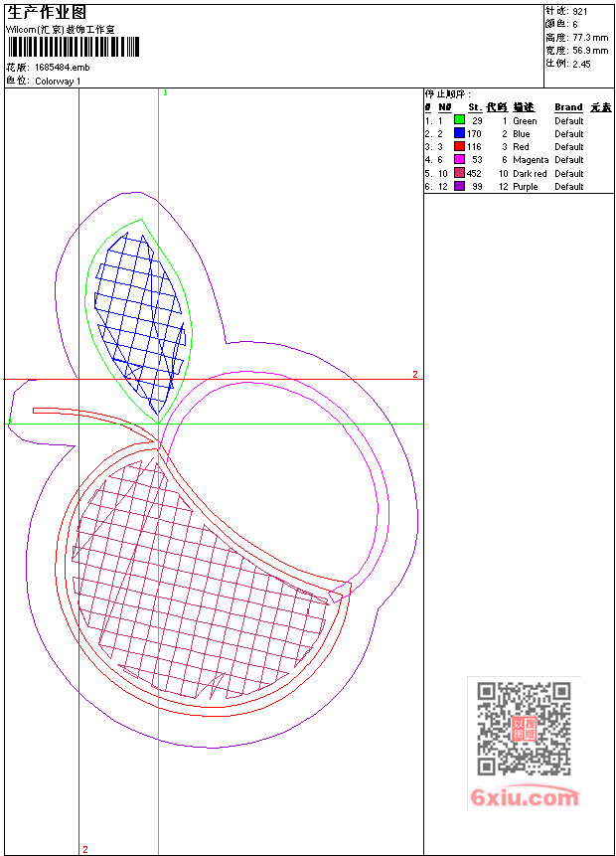Click stitch count '116' in Red row

[474, 147]
